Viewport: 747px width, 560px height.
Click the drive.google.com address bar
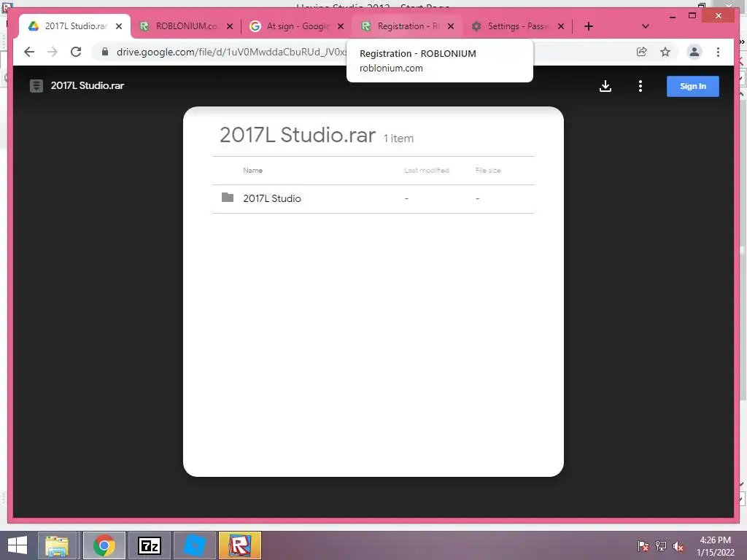point(231,52)
